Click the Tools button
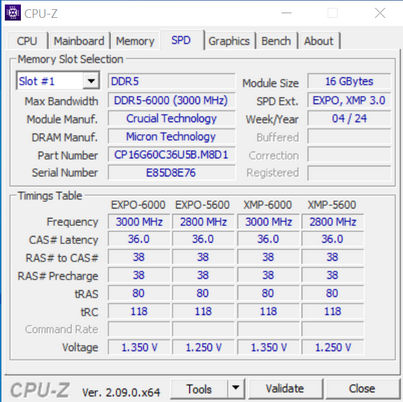403x402 pixels. coord(199,389)
